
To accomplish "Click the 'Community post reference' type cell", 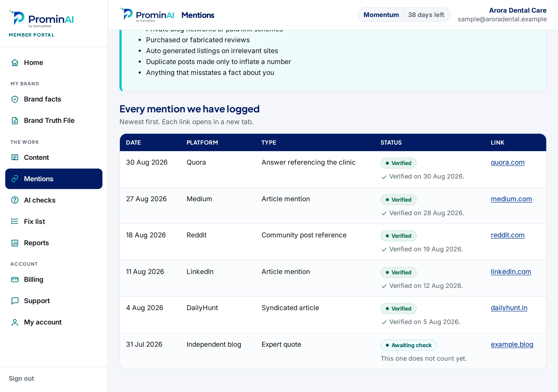I will click(x=304, y=235).
